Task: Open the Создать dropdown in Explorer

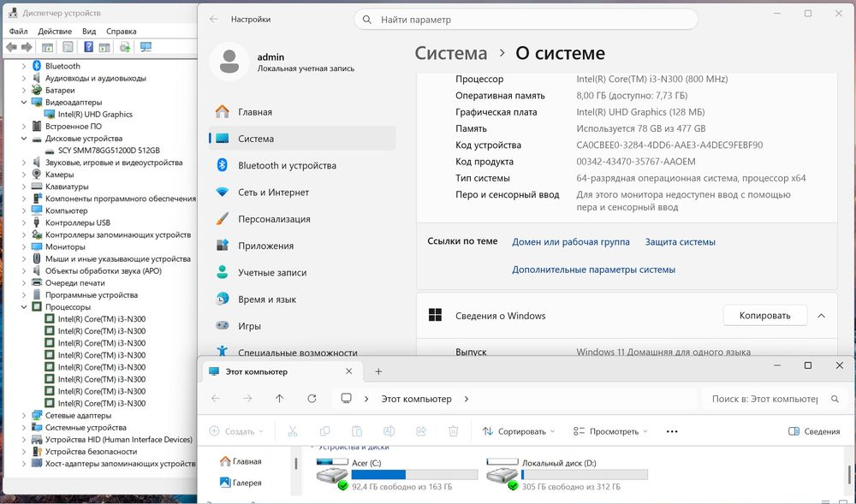Action: [236, 431]
